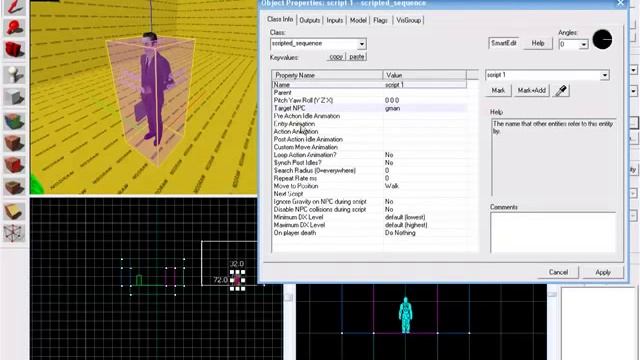640x360 pixels.
Task: Click the gman value cell
Action: pos(425,108)
